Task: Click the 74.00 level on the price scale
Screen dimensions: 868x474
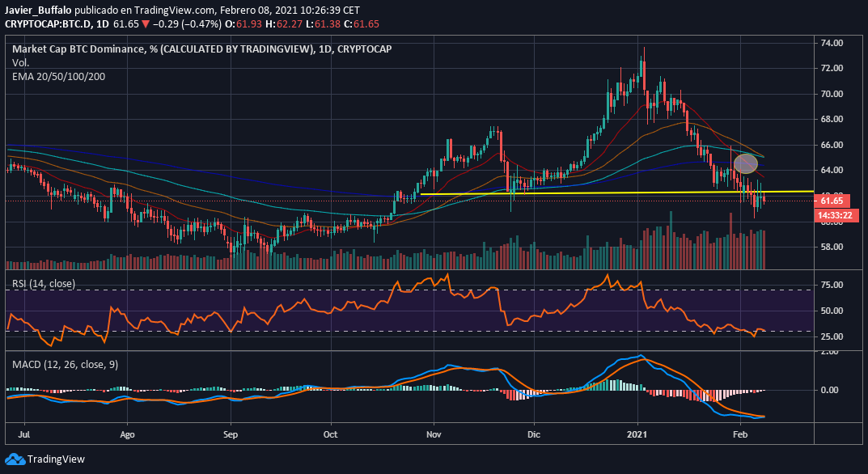Action: [x=835, y=43]
